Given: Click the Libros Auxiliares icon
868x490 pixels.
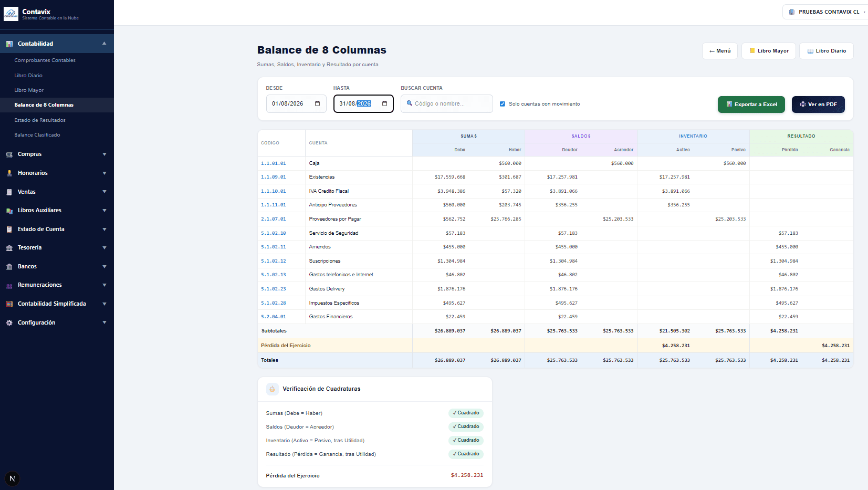Looking at the screenshot, I should (9, 211).
